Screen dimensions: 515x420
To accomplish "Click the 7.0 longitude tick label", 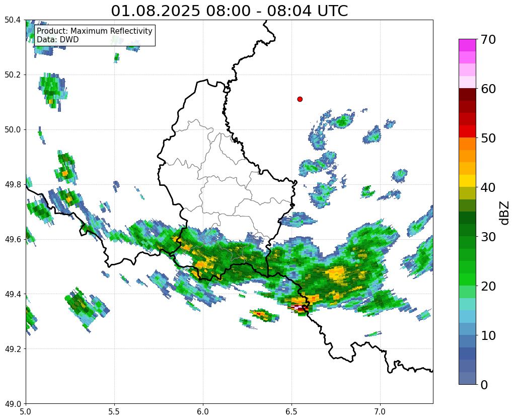I will (380, 411).
